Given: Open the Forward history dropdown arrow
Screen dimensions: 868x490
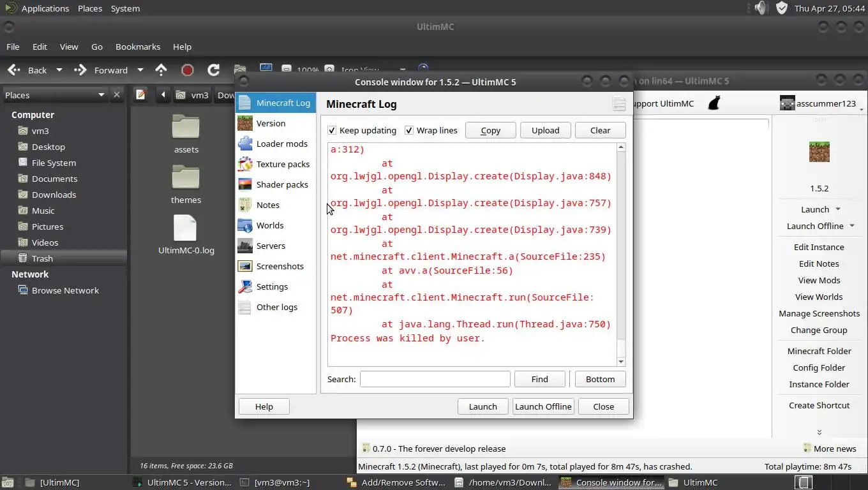Looking at the screenshot, I should coord(140,70).
